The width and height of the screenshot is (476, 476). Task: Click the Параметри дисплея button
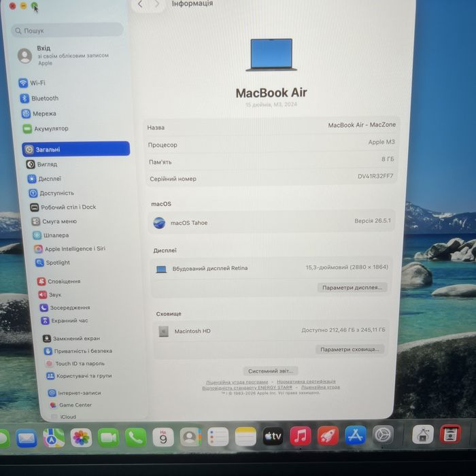352,287
